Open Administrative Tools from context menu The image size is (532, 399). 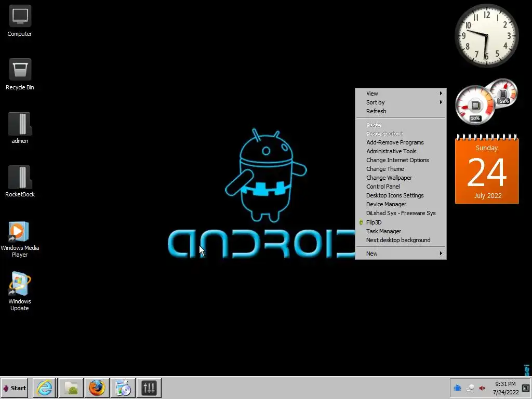tap(401, 151)
